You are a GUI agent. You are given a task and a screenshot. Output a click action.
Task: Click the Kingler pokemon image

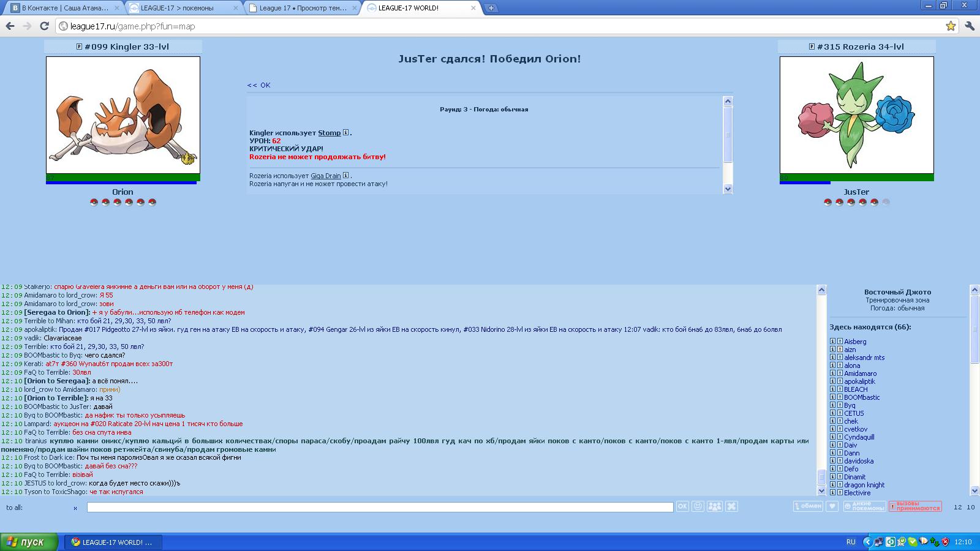pos(123,115)
